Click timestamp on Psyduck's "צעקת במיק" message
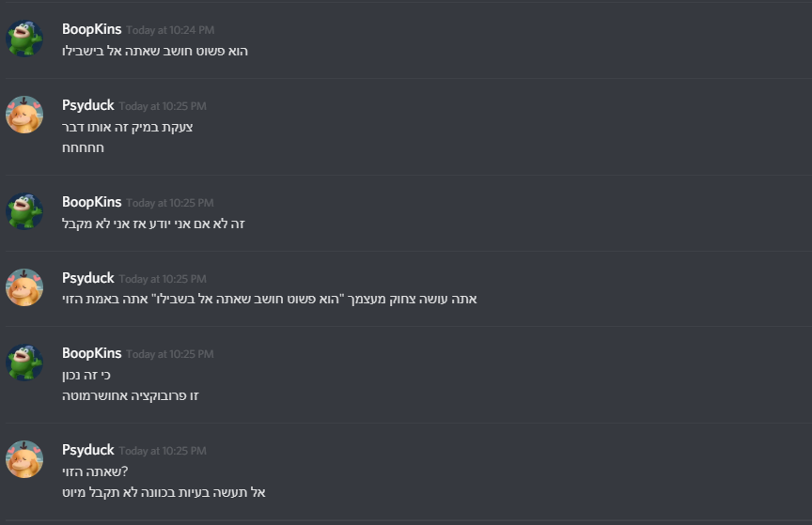 163,106
